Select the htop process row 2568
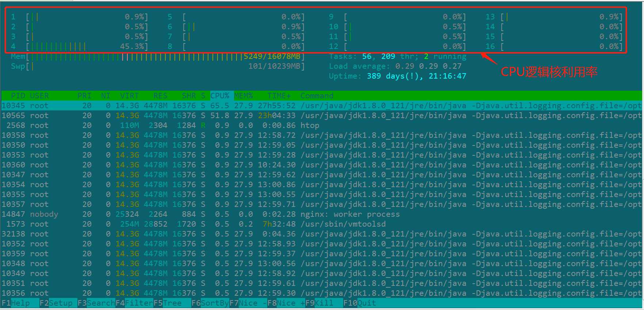The height and width of the screenshot is (310, 644). pos(322,125)
